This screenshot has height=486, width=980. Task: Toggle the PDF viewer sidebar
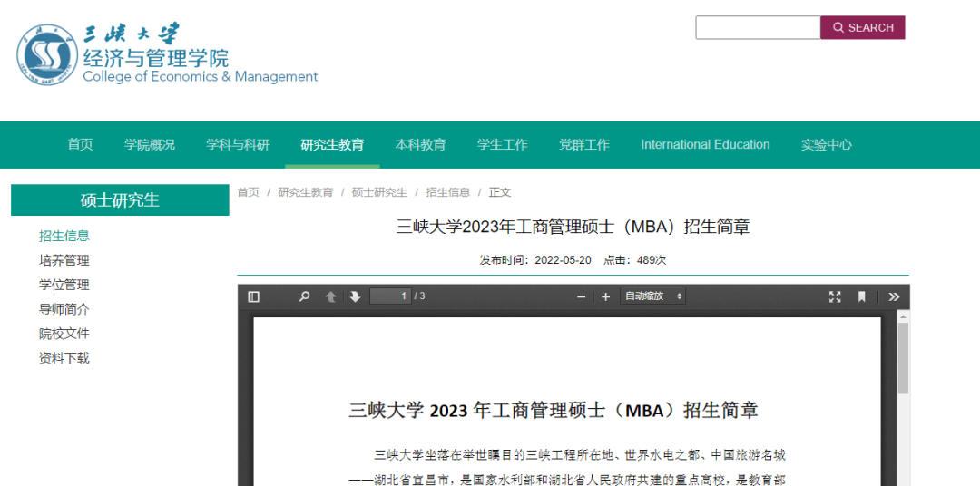tap(253, 296)
